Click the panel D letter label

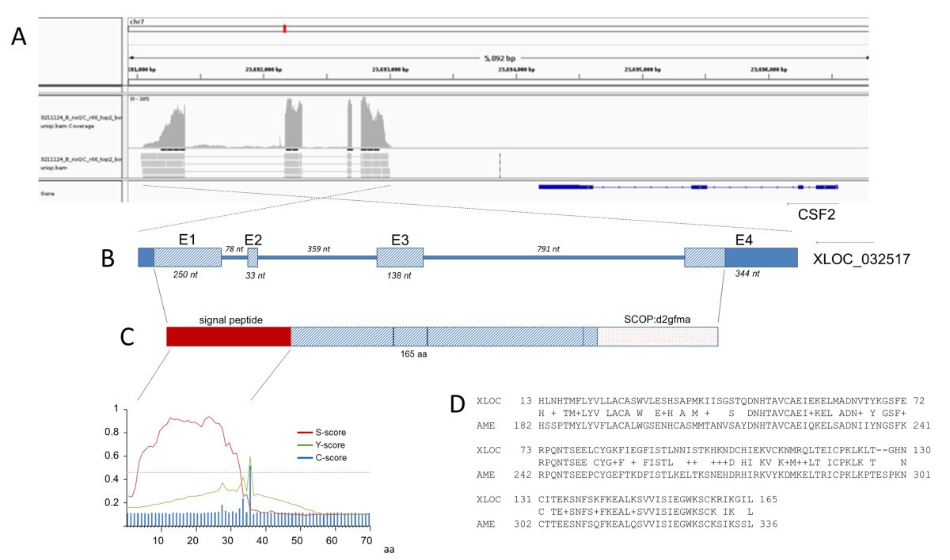(458, 404)
